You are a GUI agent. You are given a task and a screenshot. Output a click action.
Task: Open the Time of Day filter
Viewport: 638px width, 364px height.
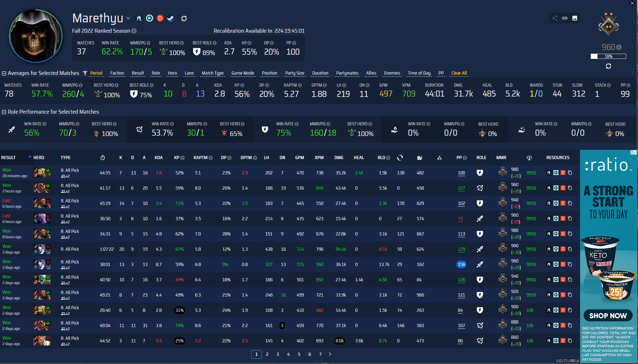(419, 73)
